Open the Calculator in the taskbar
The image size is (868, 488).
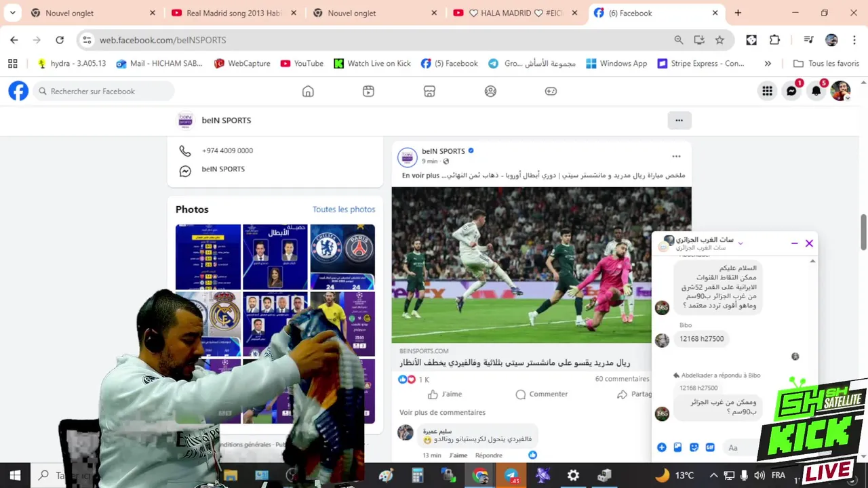click(x=418, y=475)
